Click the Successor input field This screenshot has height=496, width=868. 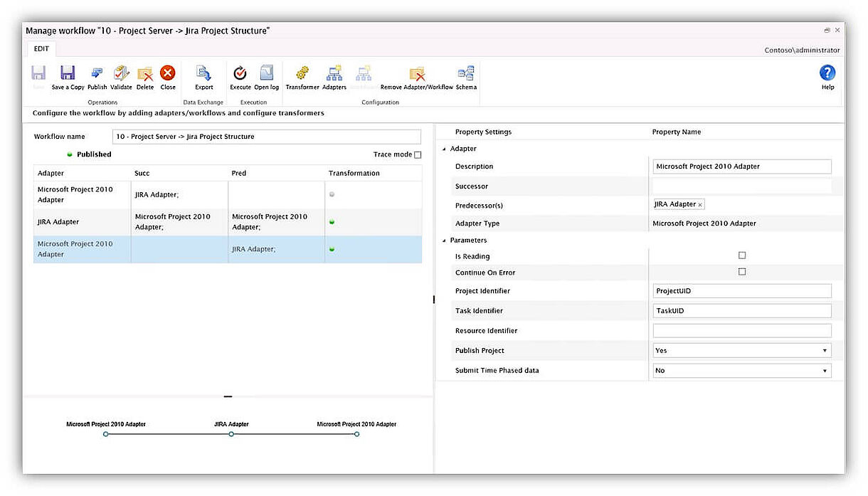[x=742, y=186]
